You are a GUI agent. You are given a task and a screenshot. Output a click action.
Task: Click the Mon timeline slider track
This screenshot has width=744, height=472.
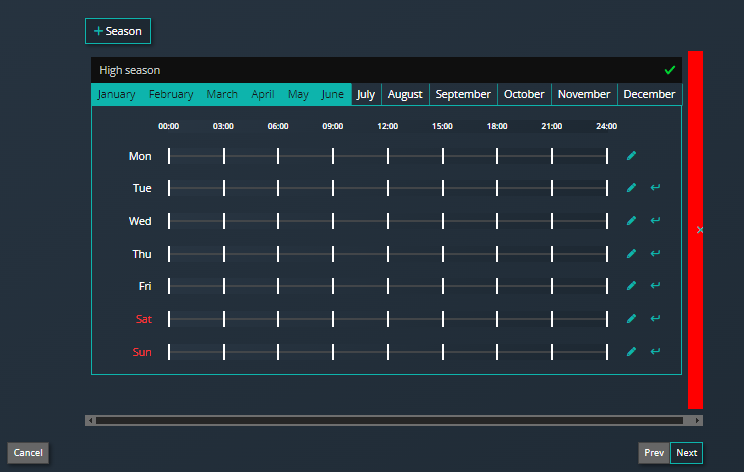click(x=388, y=156)
